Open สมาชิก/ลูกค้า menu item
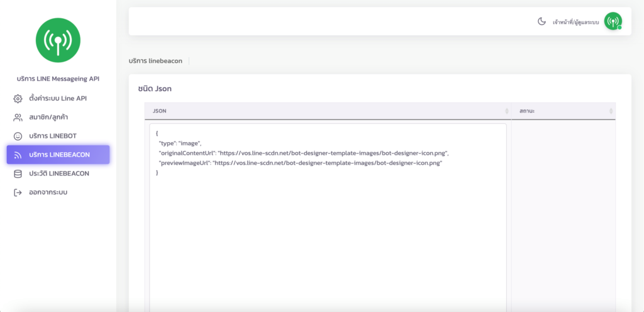The width and height of the screenshot is (644, 312). point(58,118)
